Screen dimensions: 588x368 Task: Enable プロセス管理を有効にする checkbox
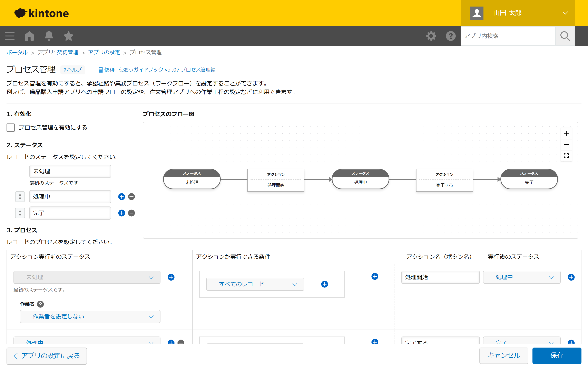(11, 128)
